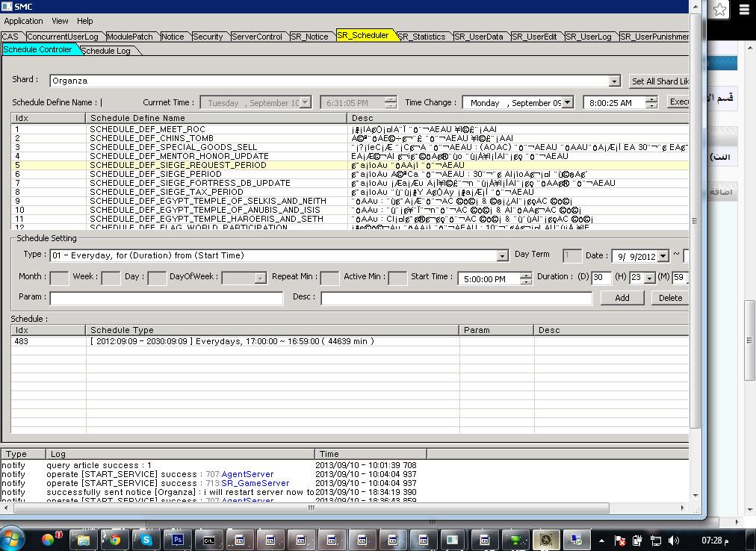Open the Duration hours dropdown
The image size is (756, 551).
point(649,278)
